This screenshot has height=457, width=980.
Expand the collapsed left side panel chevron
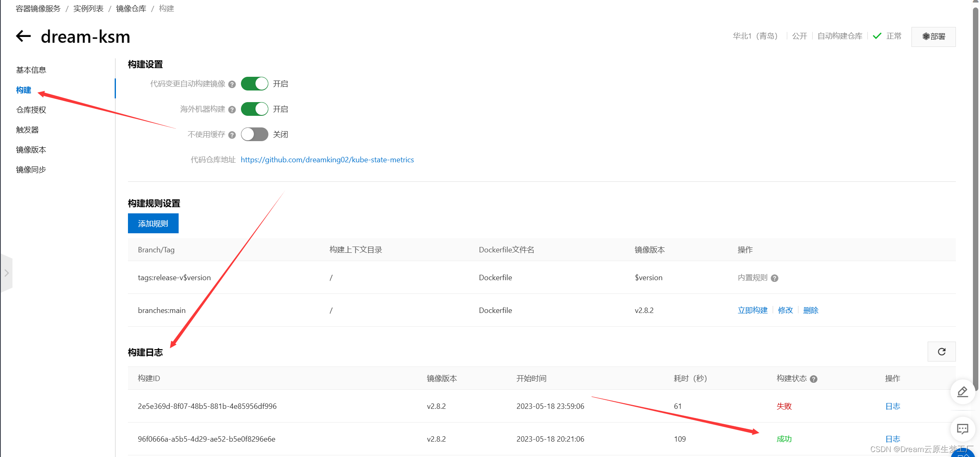6,273
